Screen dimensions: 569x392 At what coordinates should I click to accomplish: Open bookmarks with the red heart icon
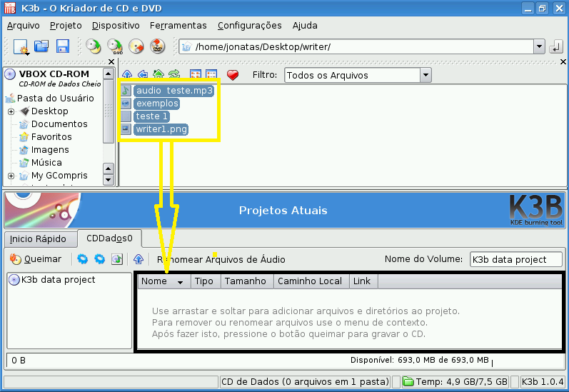(x=233, y=75)
